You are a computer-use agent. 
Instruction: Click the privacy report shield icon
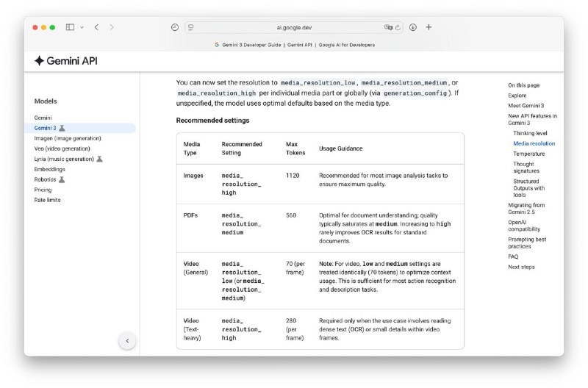[175, 27]
